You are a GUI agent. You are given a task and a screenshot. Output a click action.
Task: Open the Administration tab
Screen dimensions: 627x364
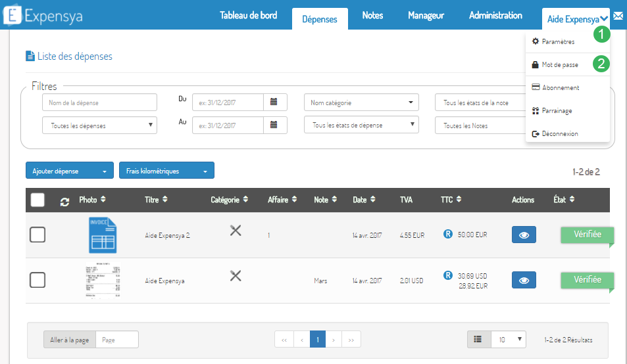[495, 15]
